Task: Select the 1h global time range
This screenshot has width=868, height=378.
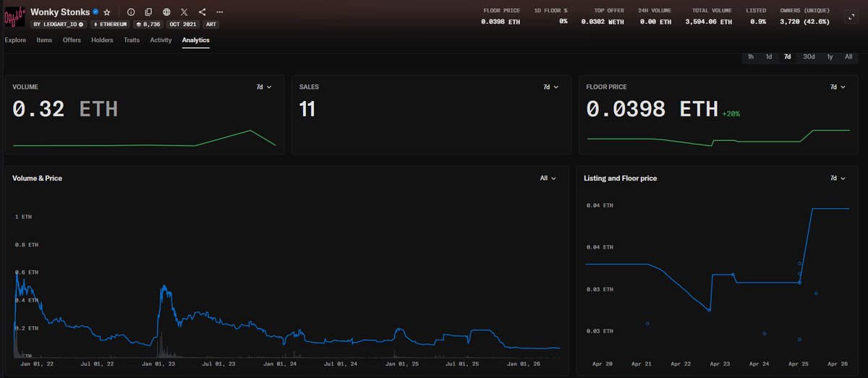Action: [751, 57]
